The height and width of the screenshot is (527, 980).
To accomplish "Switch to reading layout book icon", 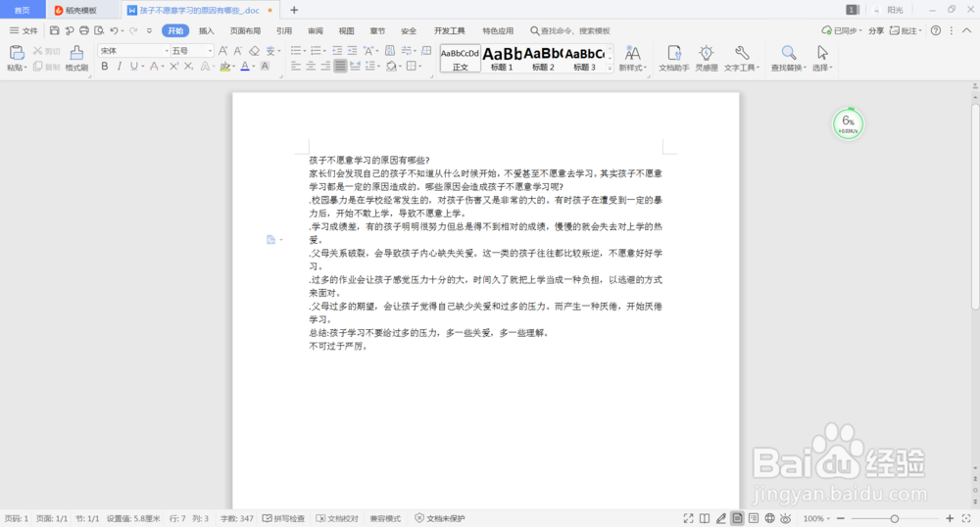I will 705,518.
